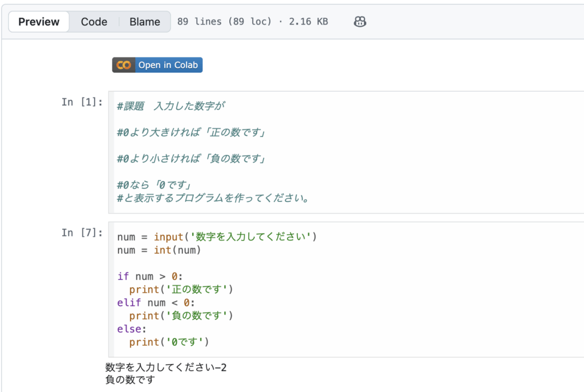Open the notebook via Open in Colab
Viewport: 584px width, 392px height.
coord(168,65)
